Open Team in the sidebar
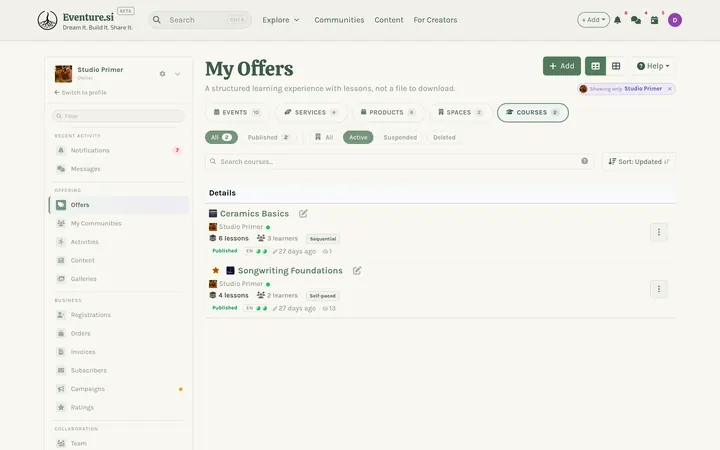 (119, 443)
